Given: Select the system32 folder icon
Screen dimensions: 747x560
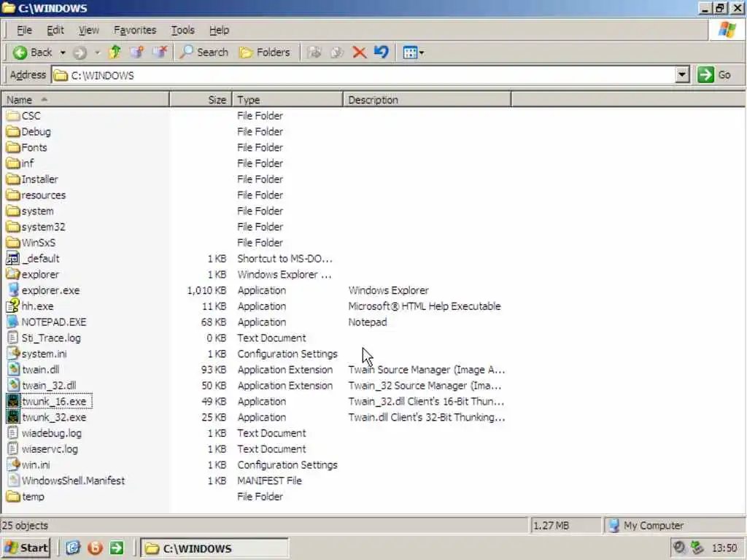Looking at the screenshot, I should [x=13, y=227].
